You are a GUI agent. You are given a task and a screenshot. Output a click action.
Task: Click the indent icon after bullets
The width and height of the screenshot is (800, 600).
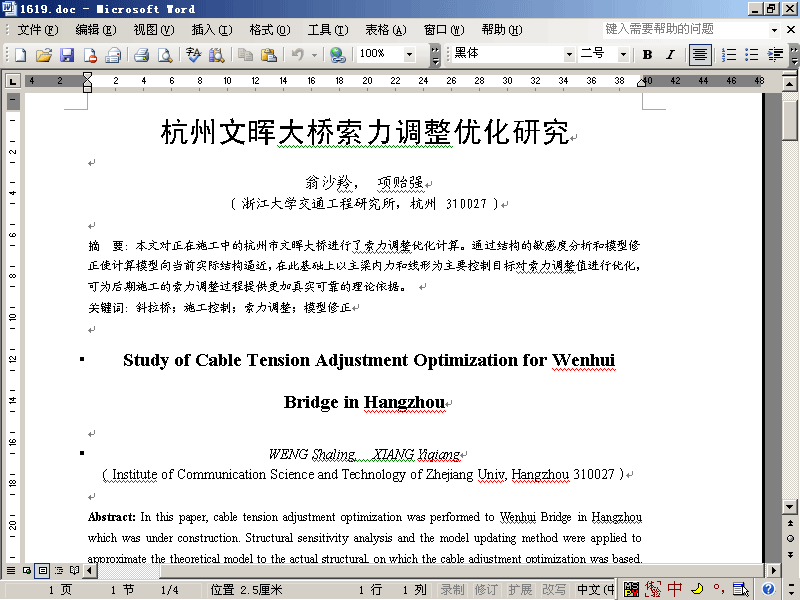coord(775,54)
